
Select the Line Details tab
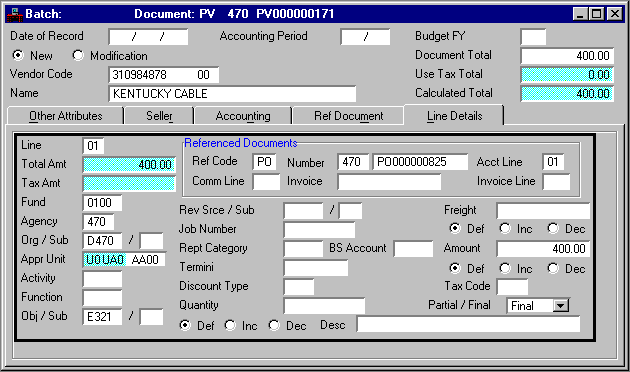pyautogui.click(x=454, y=116)
